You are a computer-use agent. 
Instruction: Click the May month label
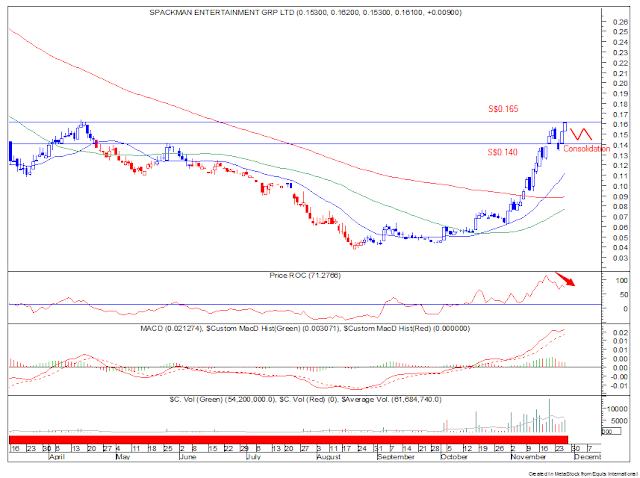pos(122,457)
